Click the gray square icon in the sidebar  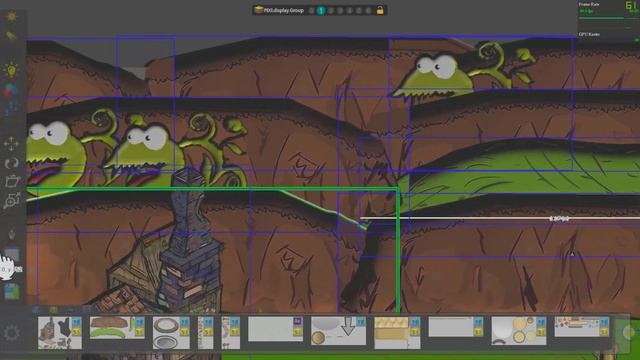tap(12, 255)
